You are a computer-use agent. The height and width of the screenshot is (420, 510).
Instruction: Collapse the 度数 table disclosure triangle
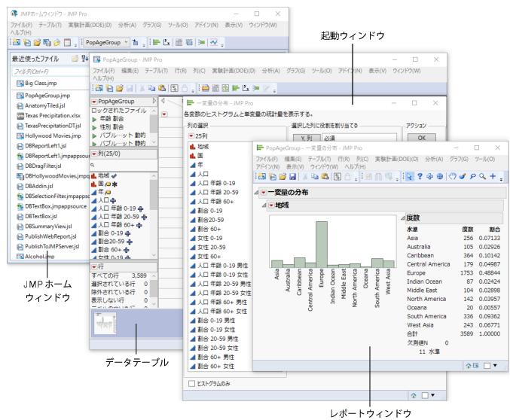pos(403,218)
